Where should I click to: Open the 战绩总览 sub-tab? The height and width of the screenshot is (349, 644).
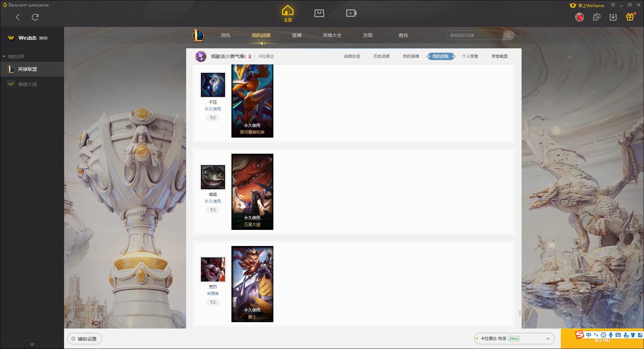click(352, 56)
